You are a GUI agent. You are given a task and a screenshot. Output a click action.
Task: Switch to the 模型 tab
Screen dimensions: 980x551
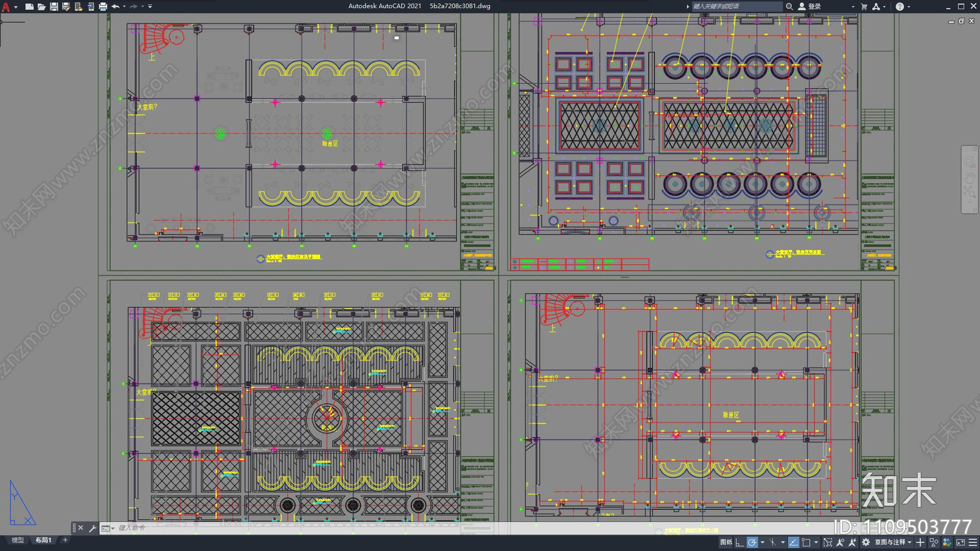click(18, 540)
